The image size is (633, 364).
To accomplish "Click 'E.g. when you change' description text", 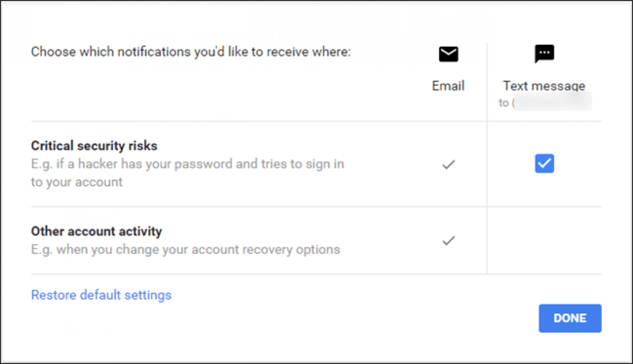I will 95,250.
